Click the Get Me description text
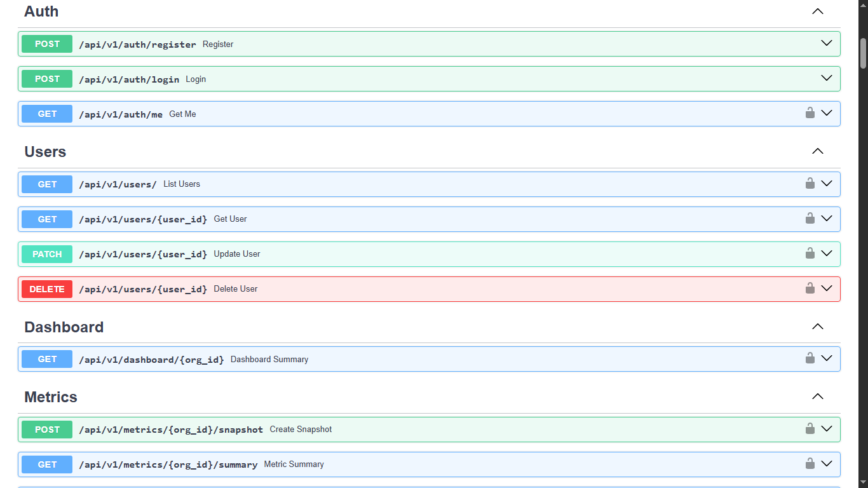The height and width of the screenshot is (488, 868). pos(182,114)
